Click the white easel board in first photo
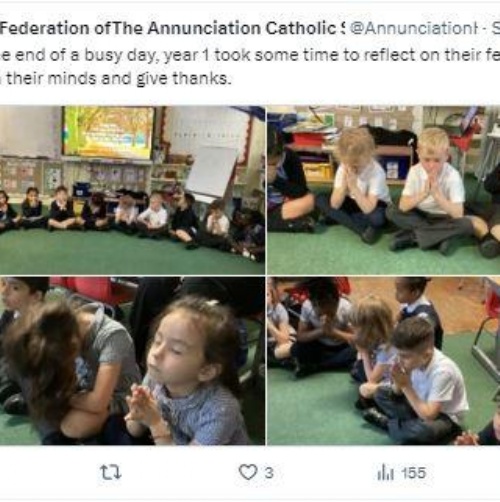The height and width of the screenshot is (502, 500). (211, 172)
